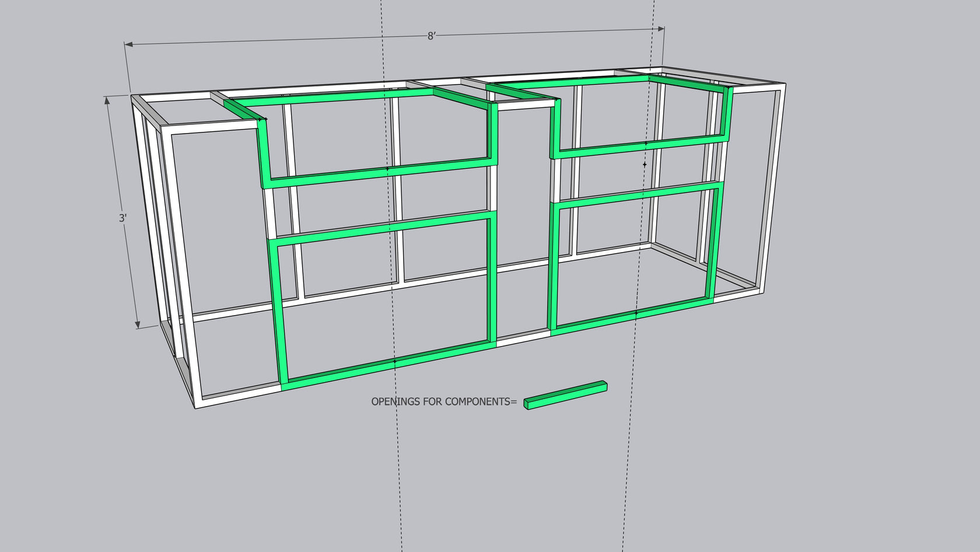Screen dimensions: 980x552
Task: Select bottom arrowhead of the 3' dimension
Action: tap(138, 324)
